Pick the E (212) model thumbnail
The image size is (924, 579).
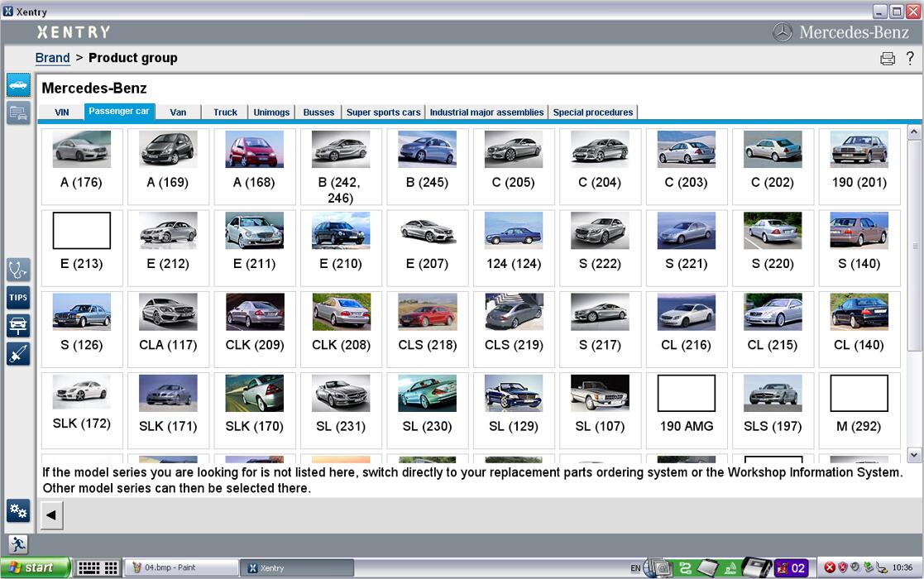(x=168, y=248)
